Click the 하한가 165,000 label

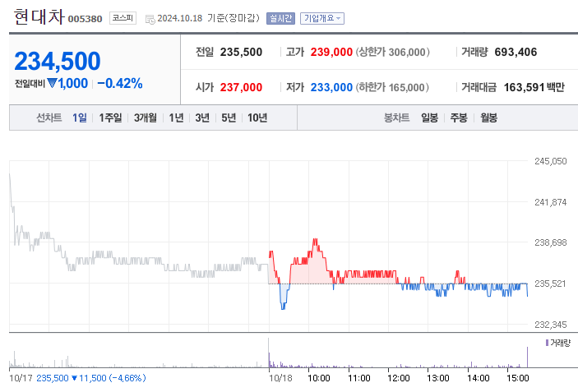392,87
